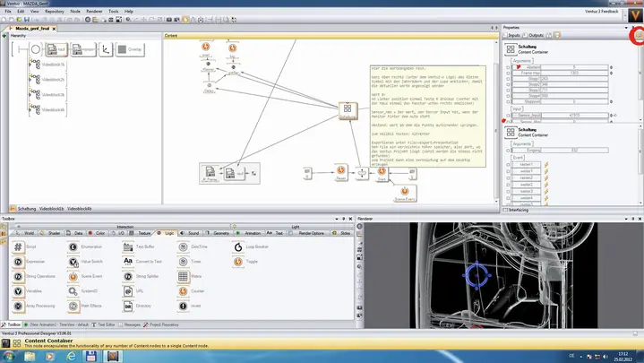Select the Loop Breaker node icon
This screenshot has width=644, height=363.
(238, 246)
